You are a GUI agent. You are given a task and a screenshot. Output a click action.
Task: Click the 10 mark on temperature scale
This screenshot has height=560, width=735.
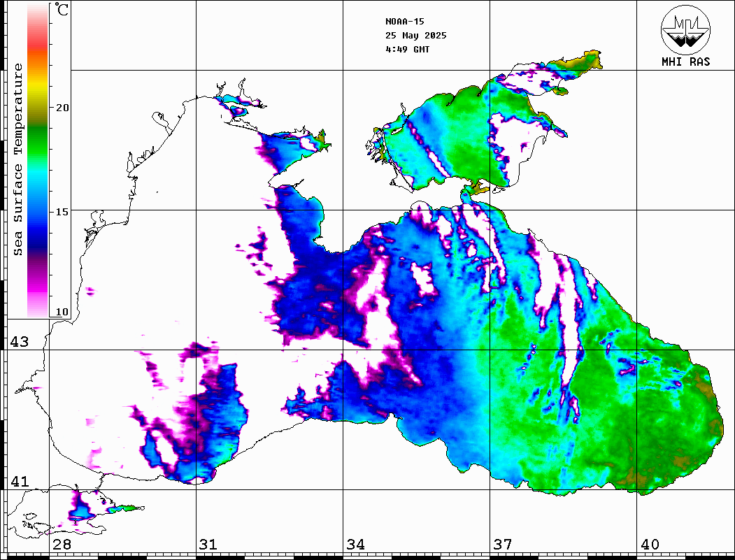click(x=62, y=312)
